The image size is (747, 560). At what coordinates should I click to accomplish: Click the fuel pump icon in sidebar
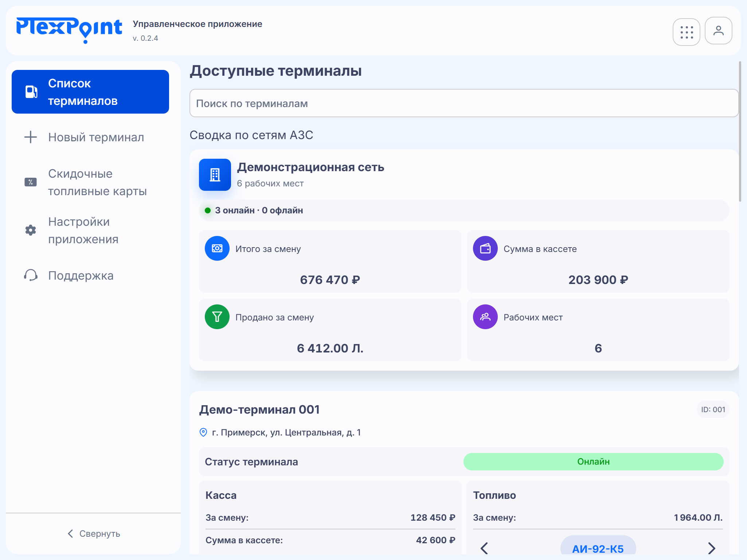(x=31, y=92)
